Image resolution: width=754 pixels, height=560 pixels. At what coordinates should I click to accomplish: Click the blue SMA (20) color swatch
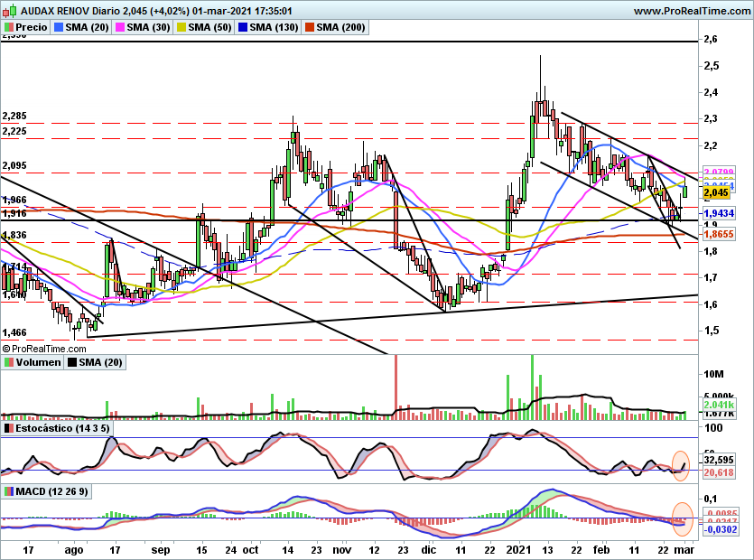coord(59,27)
